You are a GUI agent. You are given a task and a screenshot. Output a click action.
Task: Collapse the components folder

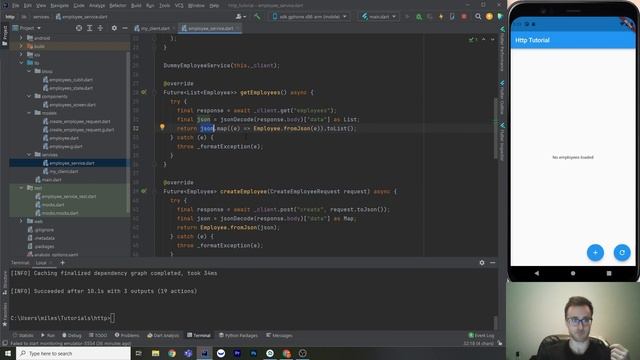click(29, 96)
